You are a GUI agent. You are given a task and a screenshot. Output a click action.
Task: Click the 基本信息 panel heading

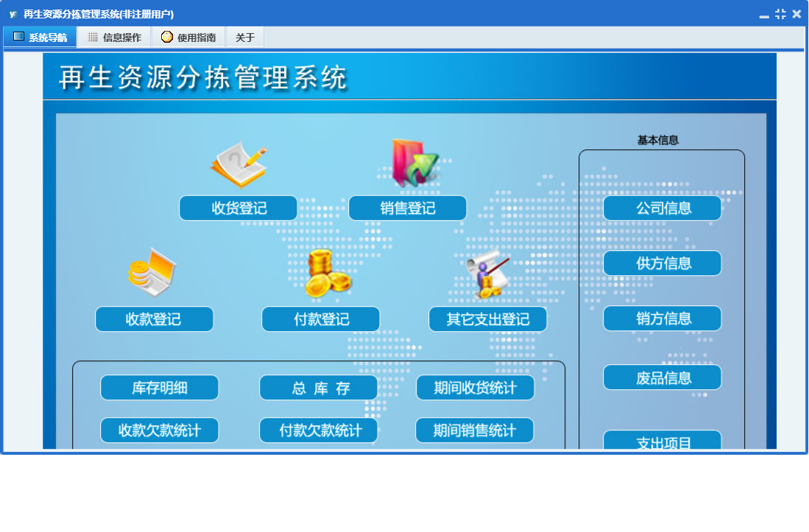click(x=658, y=141)
